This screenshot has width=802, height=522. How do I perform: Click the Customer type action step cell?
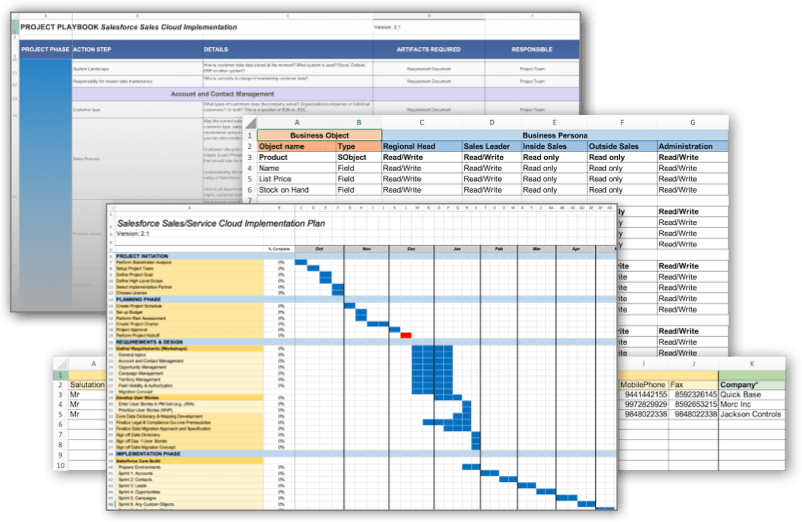click(x=137, y=109)
